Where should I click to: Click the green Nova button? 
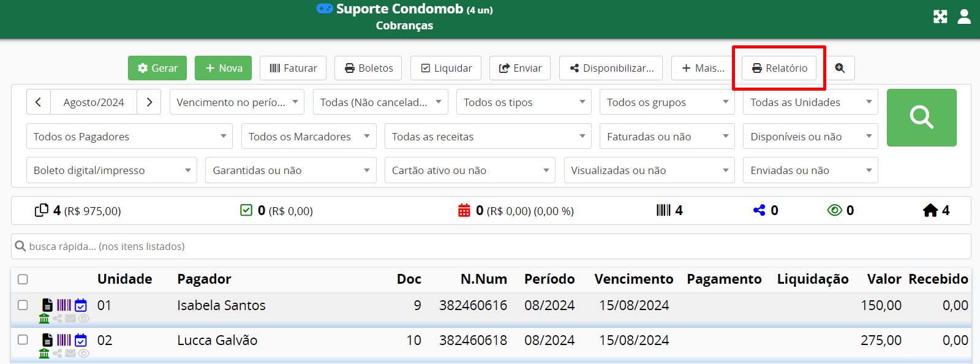(x=224, y=68)
